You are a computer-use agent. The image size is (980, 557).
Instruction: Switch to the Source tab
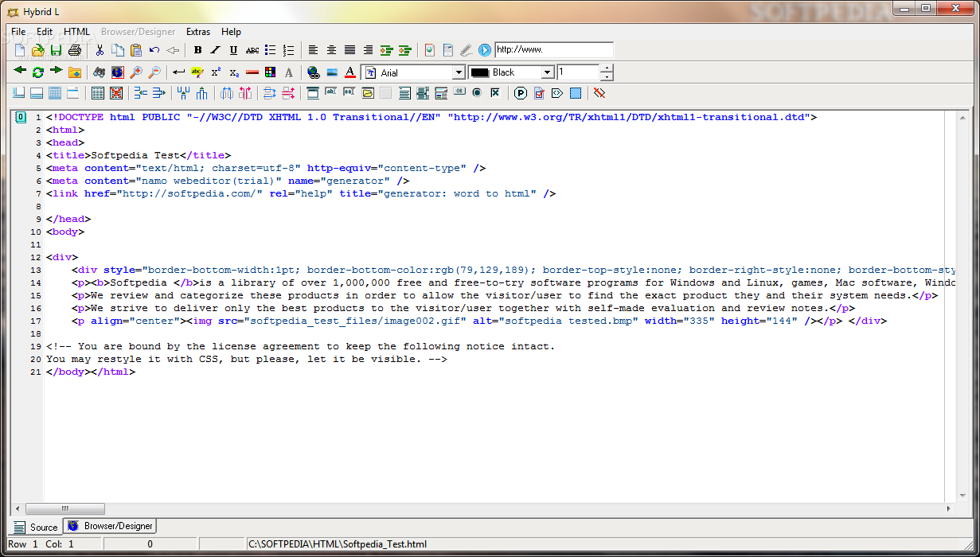click(x=37, y=527)
